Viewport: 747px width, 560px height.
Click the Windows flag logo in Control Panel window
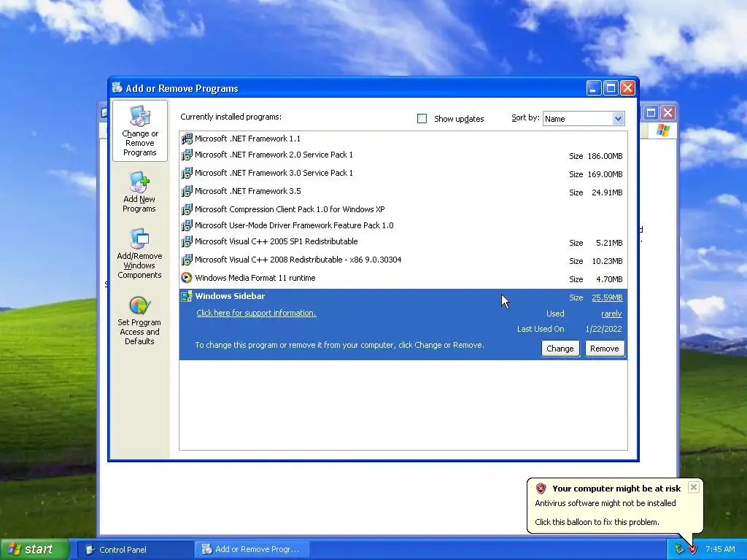[x=662, y=130]
